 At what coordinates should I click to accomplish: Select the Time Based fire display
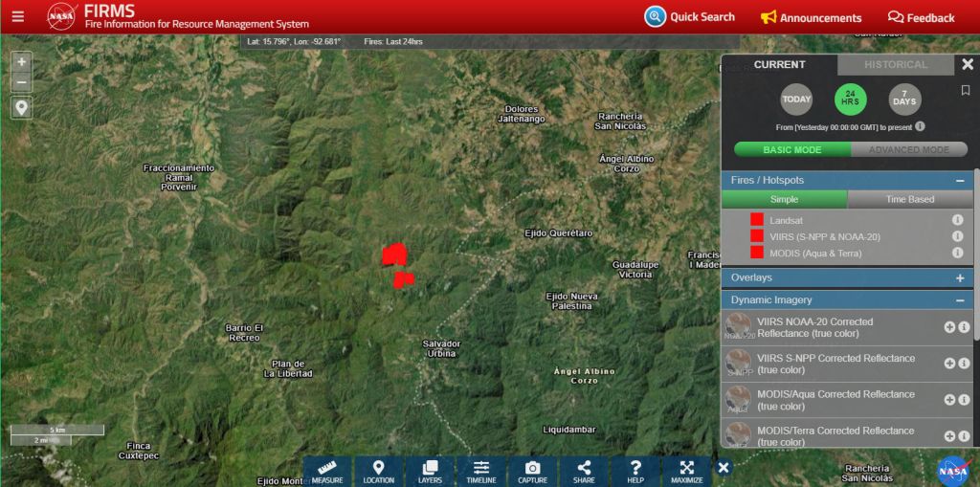[909, 199]
